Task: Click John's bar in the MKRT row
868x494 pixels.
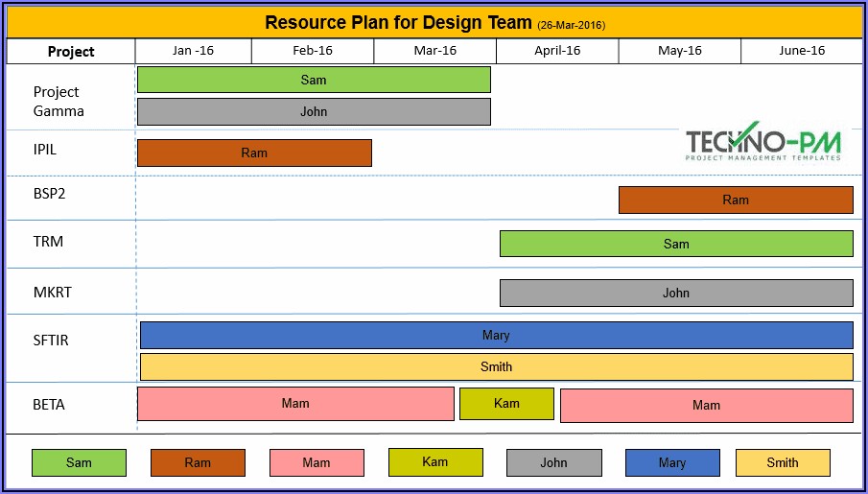Action: (676, 293)
